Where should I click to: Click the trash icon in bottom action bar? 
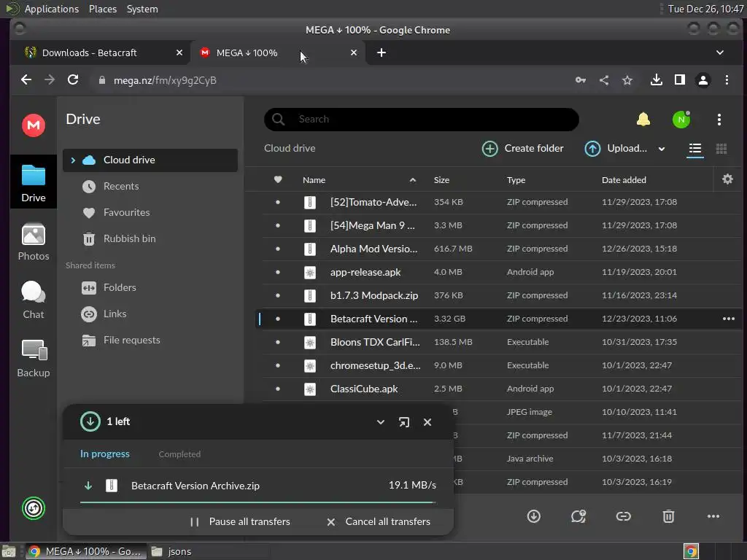point(668,516)
